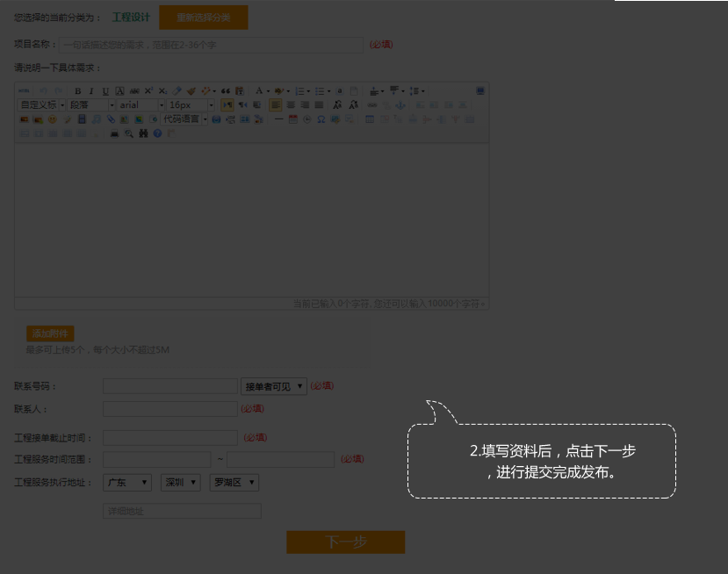This screenshot has height=574, width=728.
Task: Click the 项目名称 input field
Action: click(211, 45)
